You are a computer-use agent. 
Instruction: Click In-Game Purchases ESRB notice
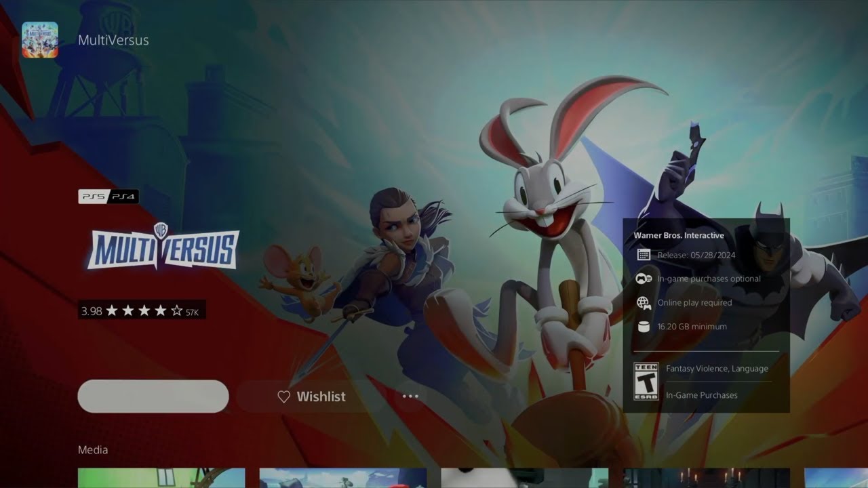pyautogui.click(x=701, y=395)
